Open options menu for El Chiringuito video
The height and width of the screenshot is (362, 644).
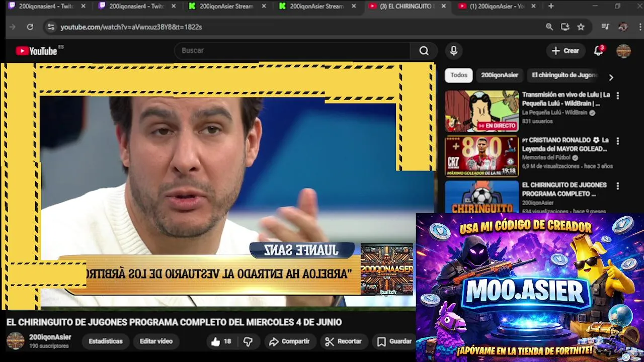618,186
